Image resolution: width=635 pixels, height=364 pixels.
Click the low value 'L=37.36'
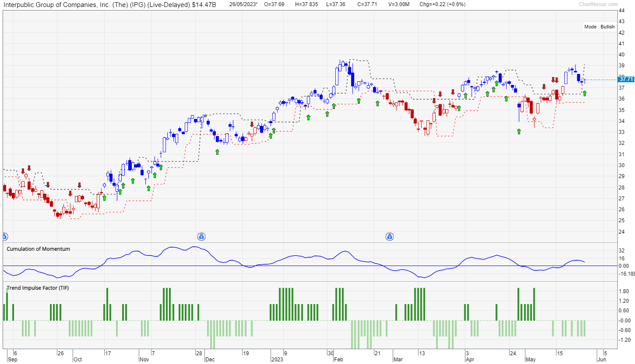[x=337, y=4]
